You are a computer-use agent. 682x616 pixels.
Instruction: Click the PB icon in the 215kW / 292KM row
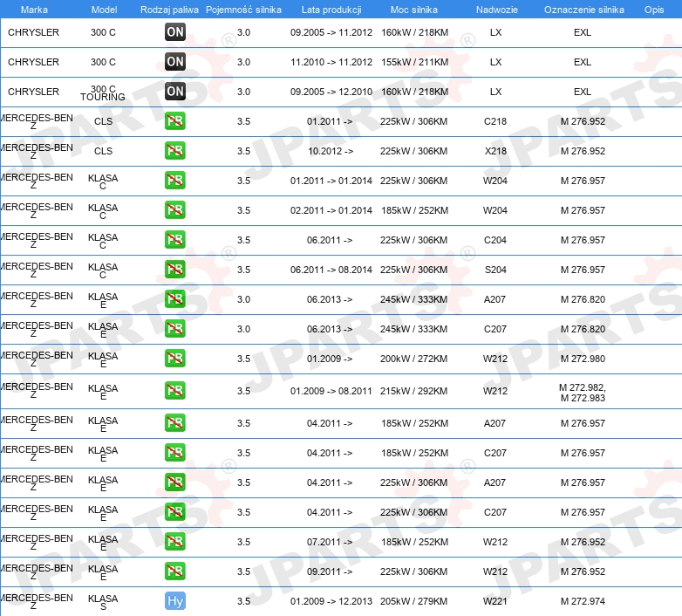pos(175,390)
